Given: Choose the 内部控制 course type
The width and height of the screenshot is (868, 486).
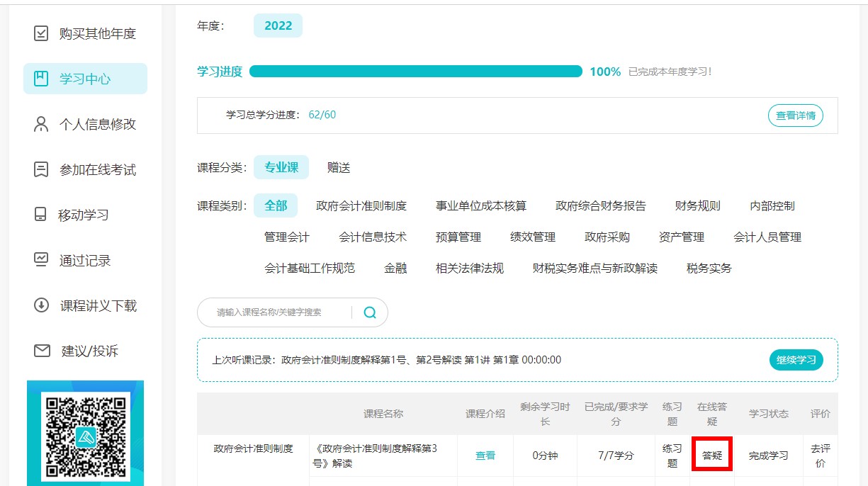Looking at the screenshot, I should (x=772, y=206).
